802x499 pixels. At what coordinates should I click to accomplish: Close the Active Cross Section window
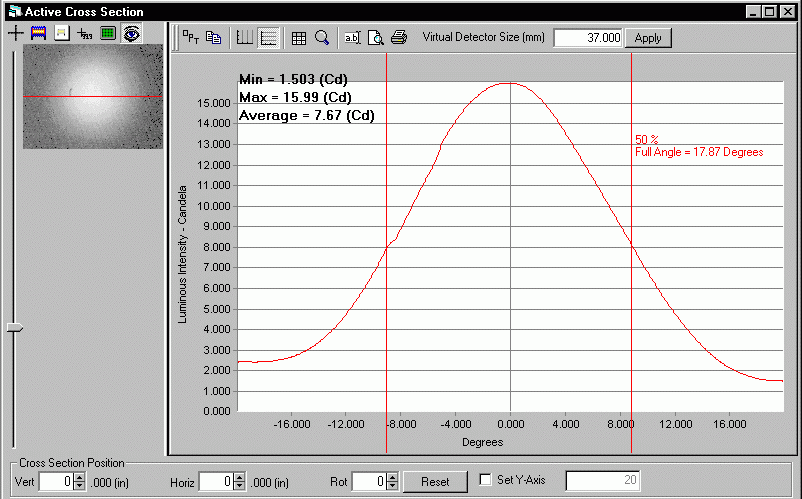point(788,12)
